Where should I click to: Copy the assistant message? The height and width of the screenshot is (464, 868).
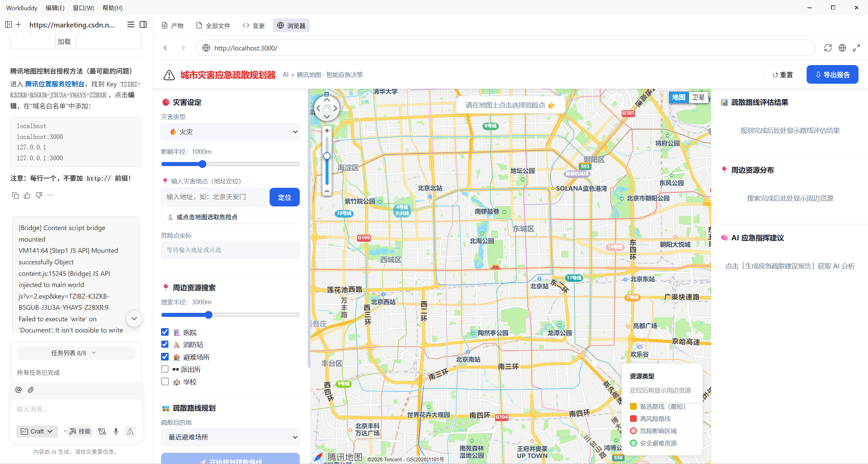(15, 195)
